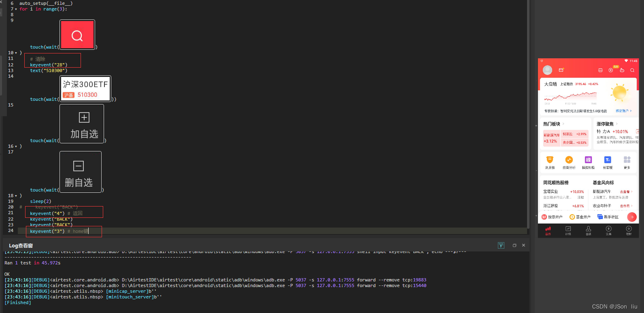Restore the Log查看窗 panel
Image resolution: width=644 pixels, height=313 pixels.
[514, 245]
